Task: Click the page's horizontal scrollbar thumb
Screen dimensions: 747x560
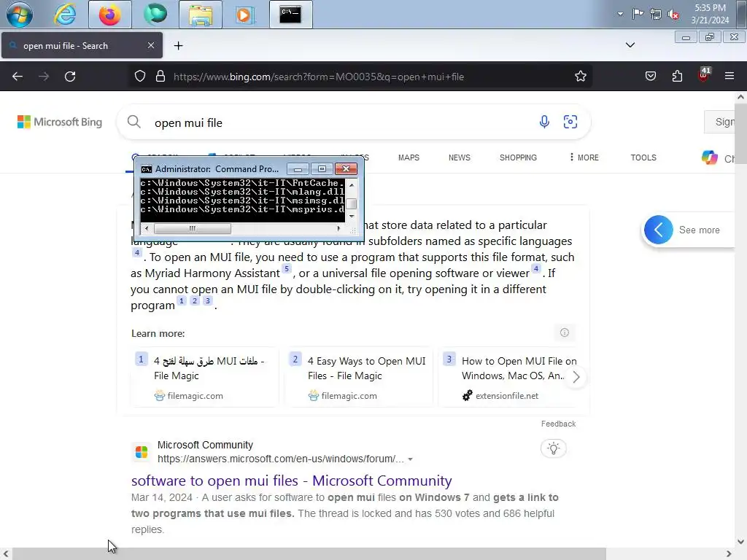Action: click(309, 554)
